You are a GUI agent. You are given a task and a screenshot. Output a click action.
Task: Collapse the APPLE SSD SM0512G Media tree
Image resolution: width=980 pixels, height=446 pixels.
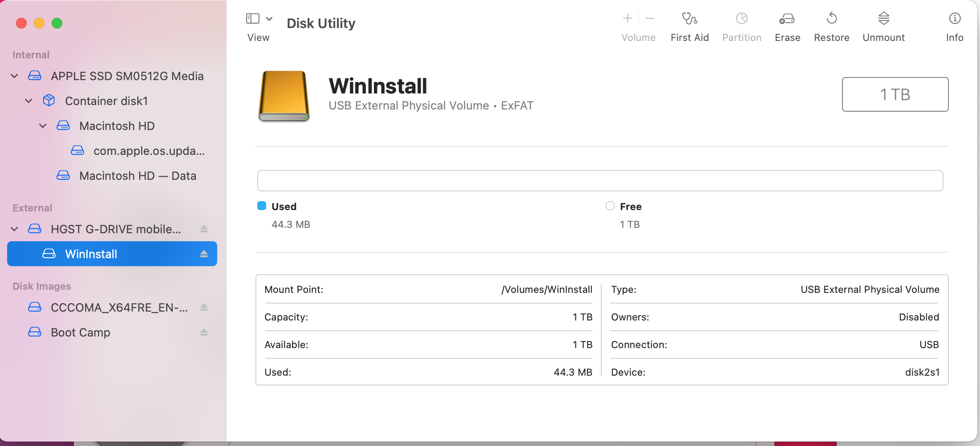click(14, 76)
